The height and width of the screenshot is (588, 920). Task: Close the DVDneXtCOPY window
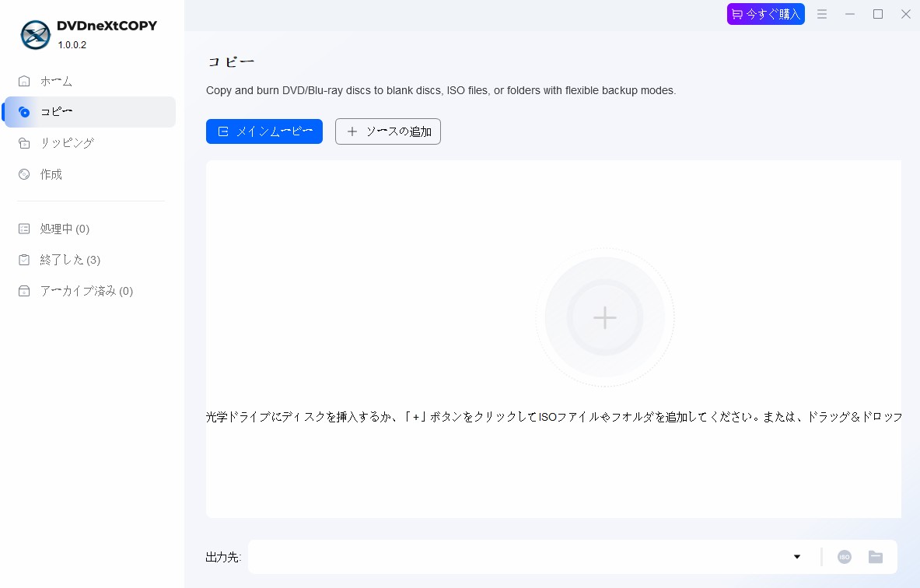coord(906,14)
